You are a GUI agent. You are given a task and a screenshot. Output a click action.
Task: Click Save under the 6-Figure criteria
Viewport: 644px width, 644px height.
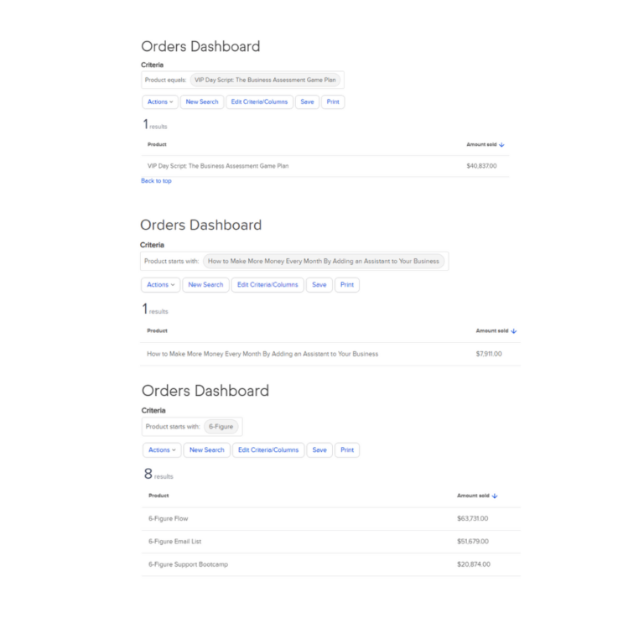[x=319, y=450]
